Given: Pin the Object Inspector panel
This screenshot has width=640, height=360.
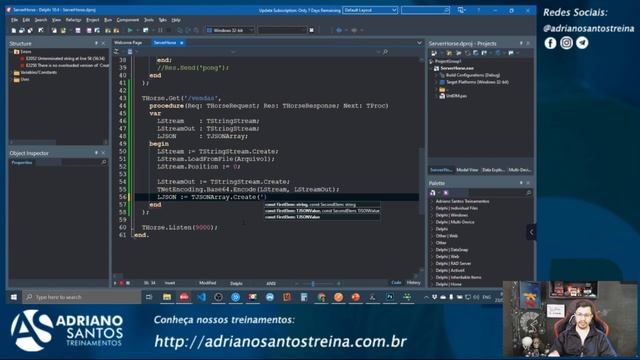Looking at the screenshot, I should (x=97, y=153).
